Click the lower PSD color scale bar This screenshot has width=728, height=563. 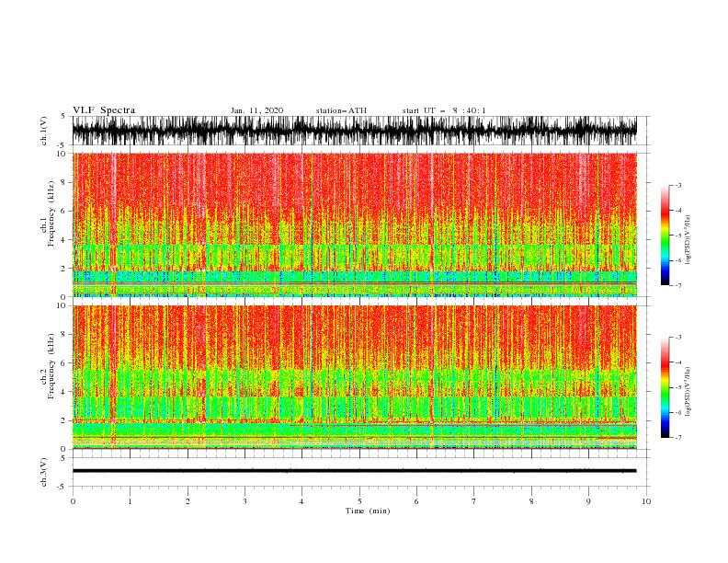665,387
